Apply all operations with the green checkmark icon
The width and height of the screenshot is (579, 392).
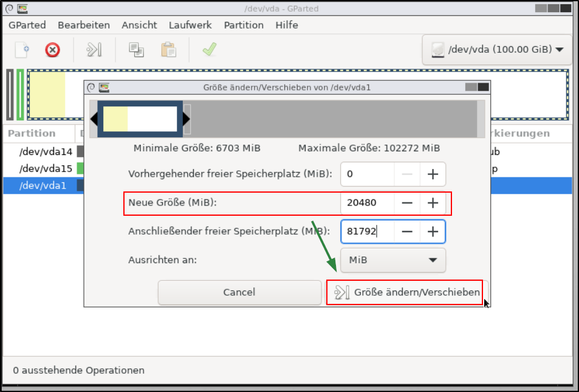pos(210,50)
